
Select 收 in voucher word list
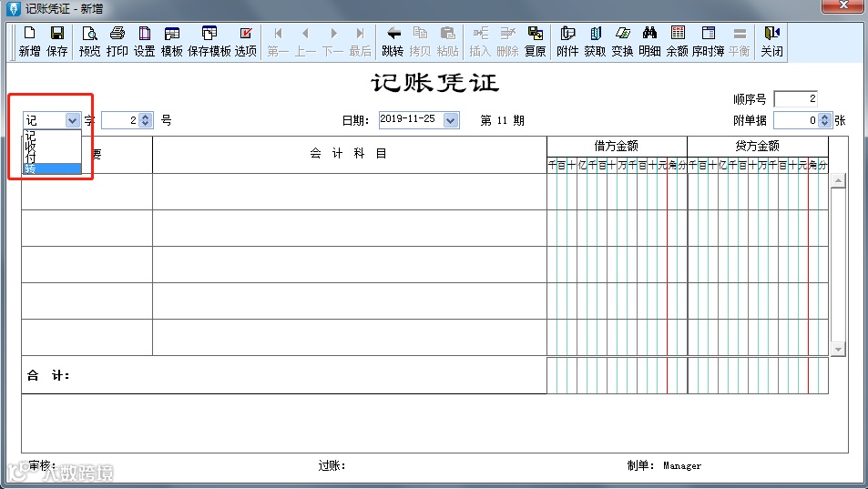click(x=52, y=146)
